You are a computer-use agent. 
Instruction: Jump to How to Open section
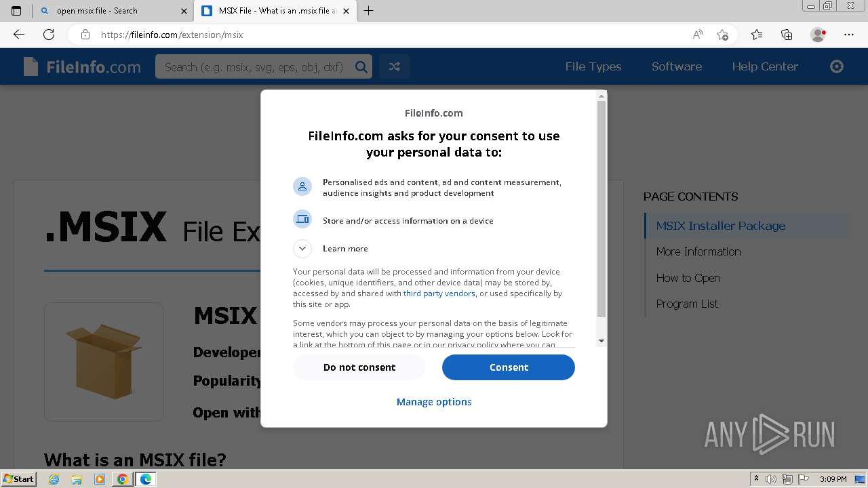pos(688,278)
